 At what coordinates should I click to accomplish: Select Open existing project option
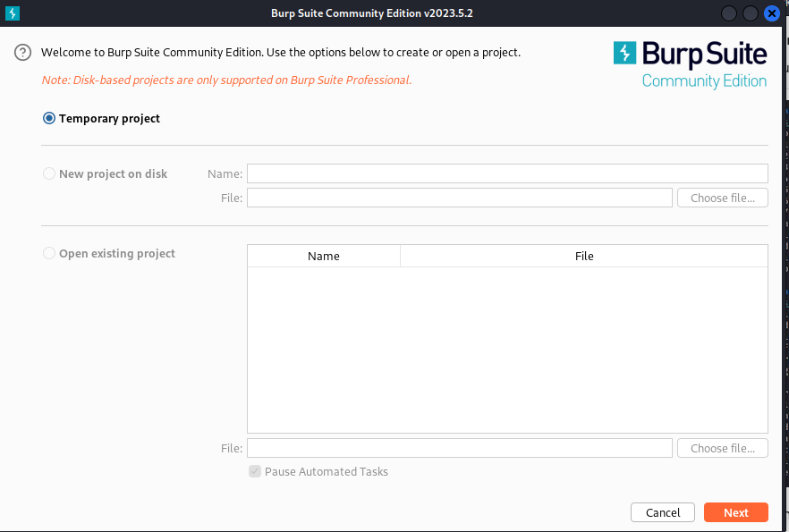click(49, 253)
